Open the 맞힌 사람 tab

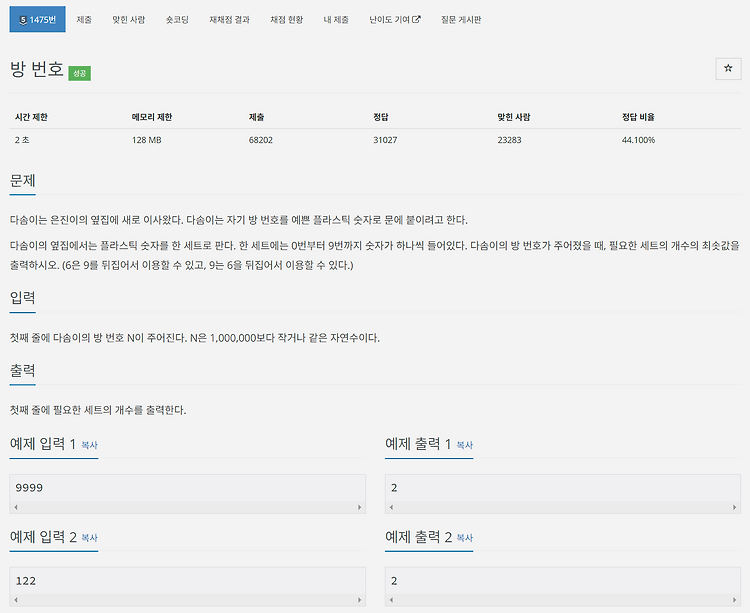[129, 20]
